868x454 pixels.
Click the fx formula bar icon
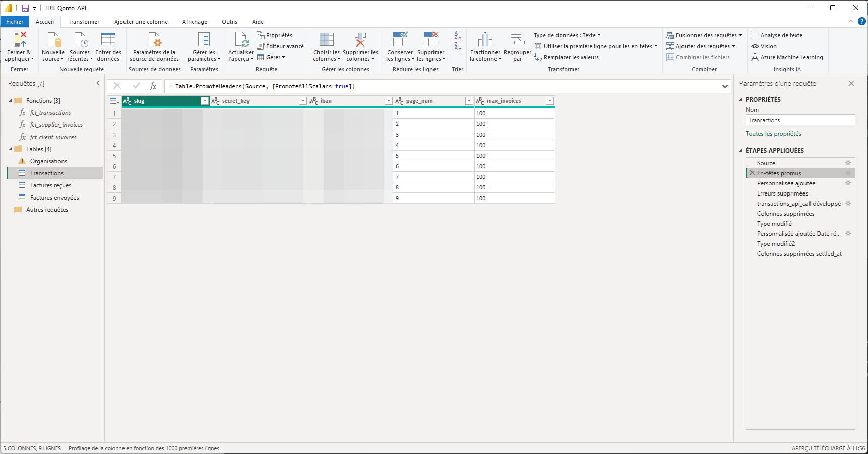tap(153, 86)
